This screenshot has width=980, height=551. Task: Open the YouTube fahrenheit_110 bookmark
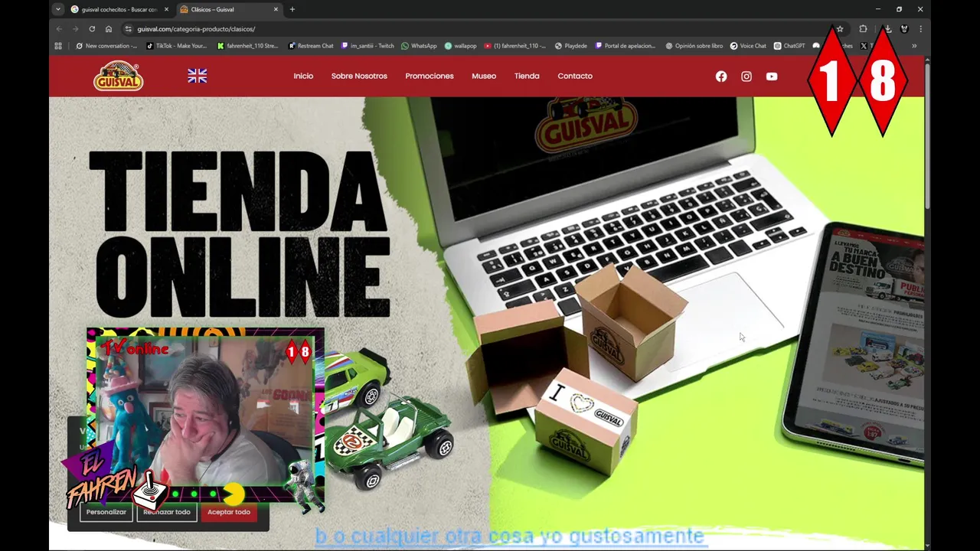[x=515, y=46]
